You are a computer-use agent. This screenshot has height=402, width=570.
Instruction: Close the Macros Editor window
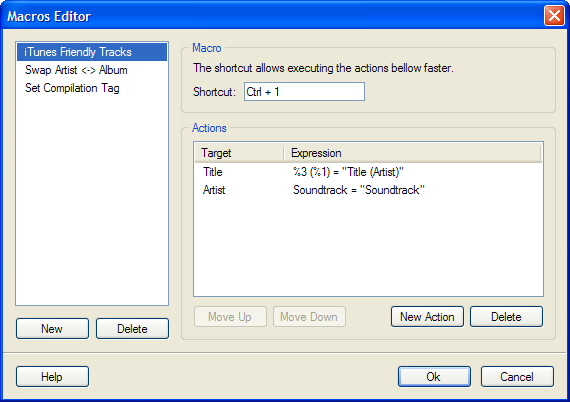[554, 16]
